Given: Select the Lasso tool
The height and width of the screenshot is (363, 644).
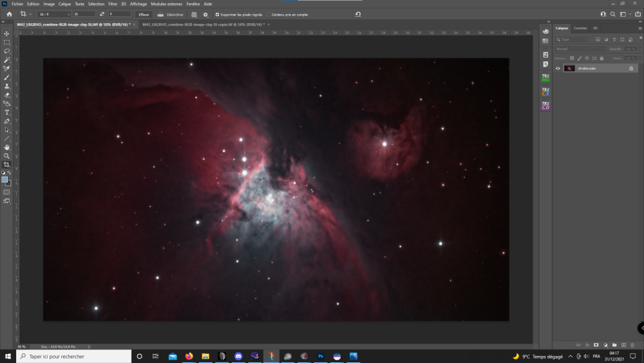Looking at the screenshot, I should (6, 52).
